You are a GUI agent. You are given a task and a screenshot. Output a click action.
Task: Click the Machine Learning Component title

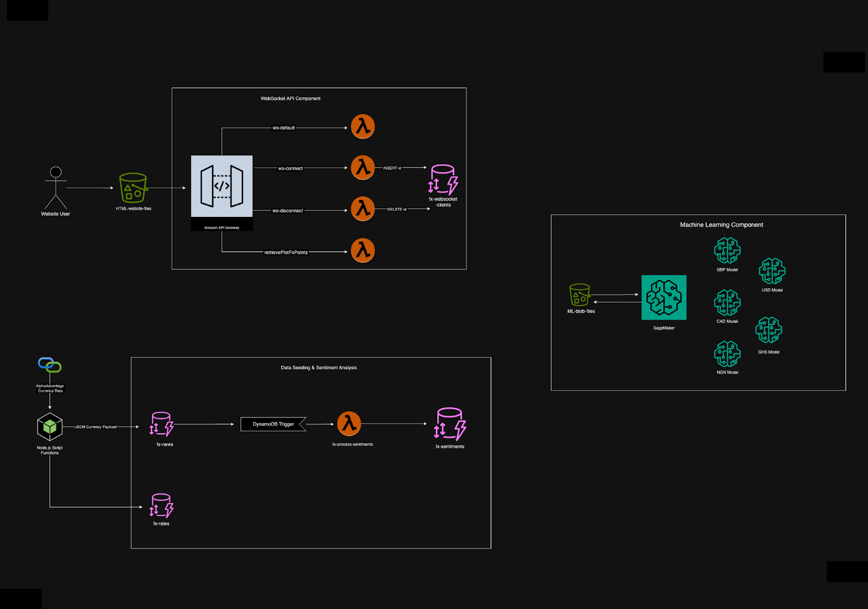tap(722, 225)
